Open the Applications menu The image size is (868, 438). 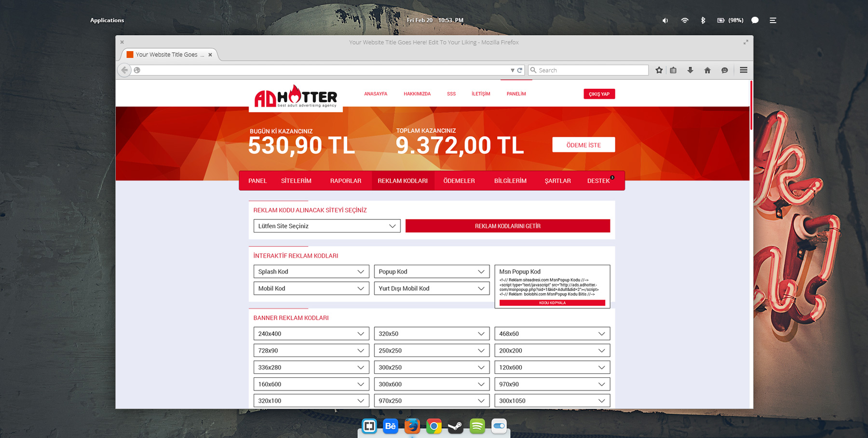[x=107, y=20]
